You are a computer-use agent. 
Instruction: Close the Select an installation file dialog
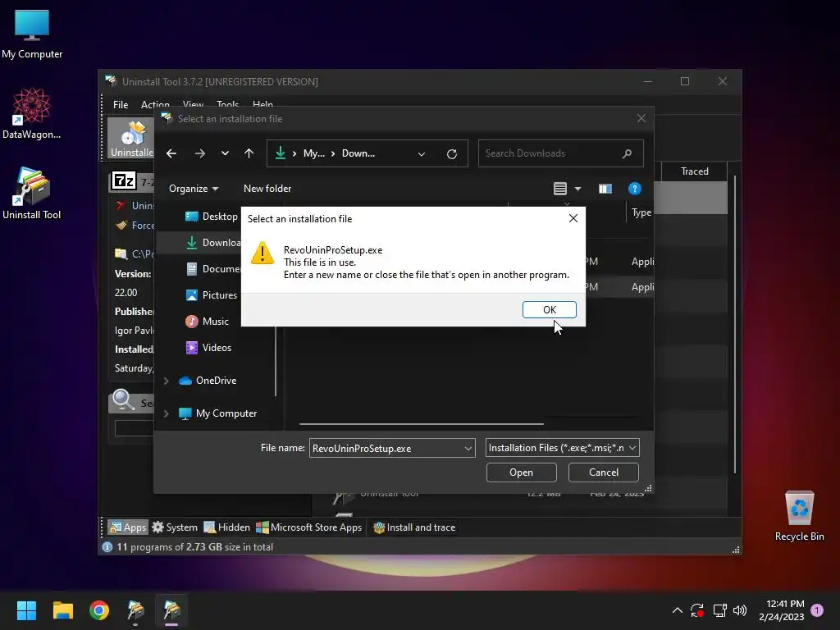coord(641,118)
